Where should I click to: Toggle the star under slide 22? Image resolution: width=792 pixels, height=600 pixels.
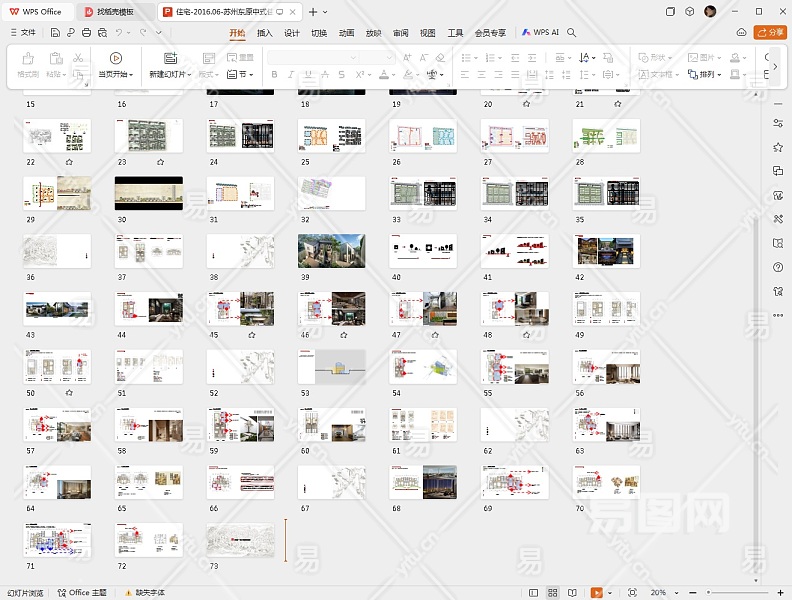(69, 161)
